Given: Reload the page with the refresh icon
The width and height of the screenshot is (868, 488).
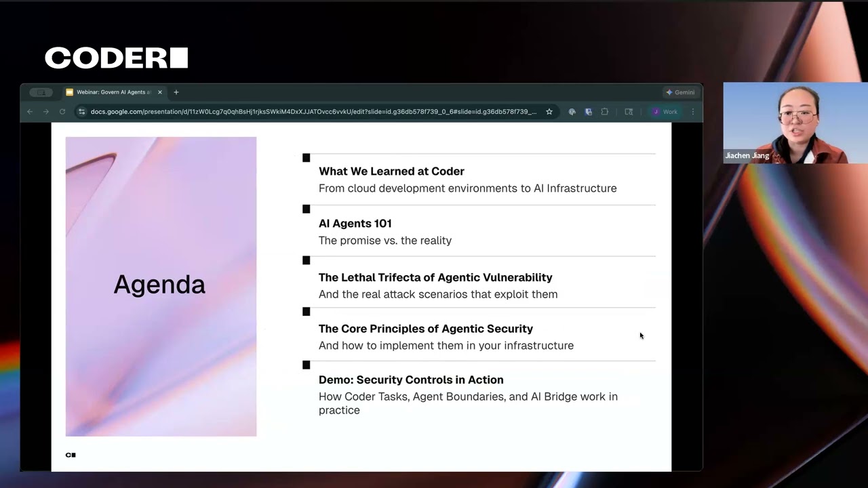Looking at the screenshot, I should pos(62,112).
